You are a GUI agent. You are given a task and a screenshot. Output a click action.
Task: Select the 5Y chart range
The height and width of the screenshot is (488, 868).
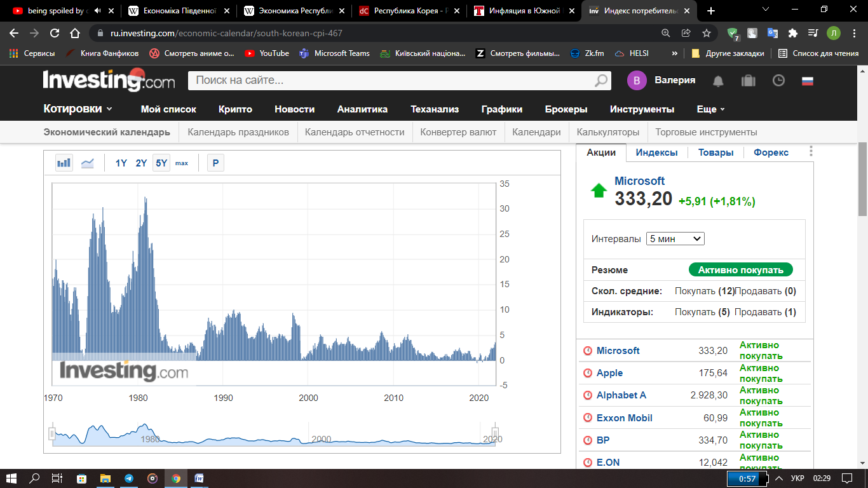(x=161, y=163)
